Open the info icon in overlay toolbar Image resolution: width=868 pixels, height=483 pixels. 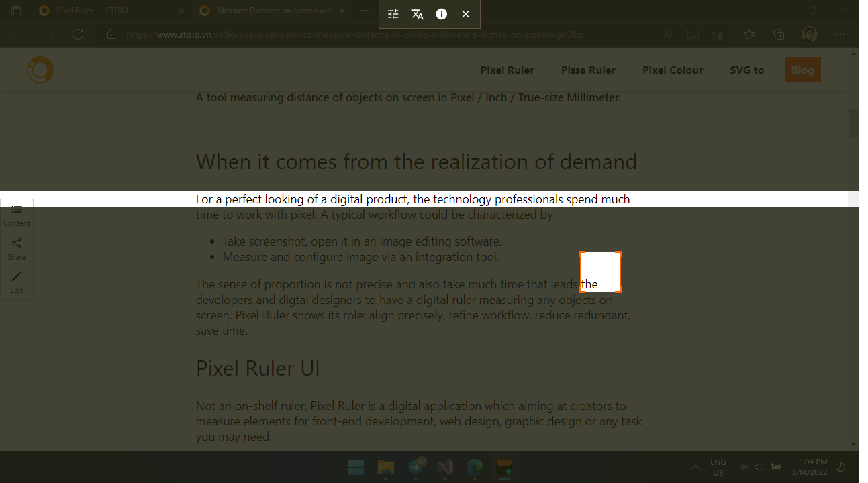pyautogui.click(x=442, y=14)
